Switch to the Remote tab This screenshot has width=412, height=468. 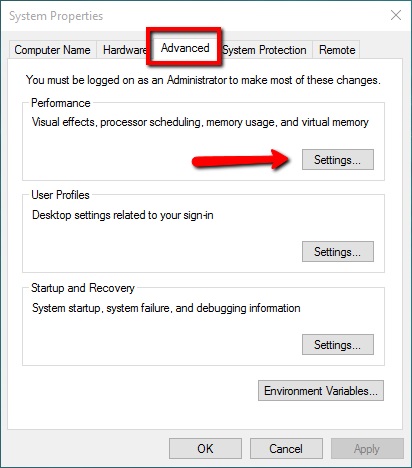pyautogui.click(x=337, y=50)
